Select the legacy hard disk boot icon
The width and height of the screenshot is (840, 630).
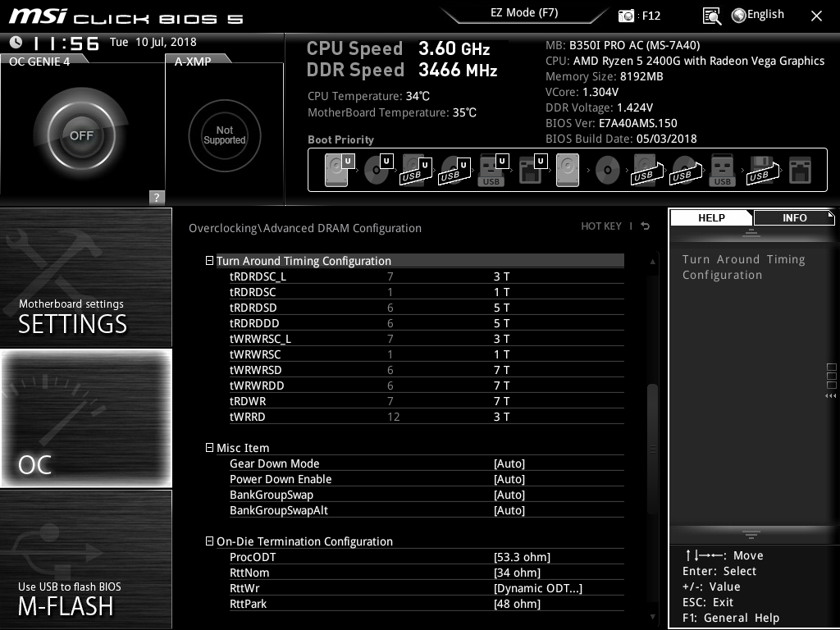pyautogui.click(x=568, y=170)
